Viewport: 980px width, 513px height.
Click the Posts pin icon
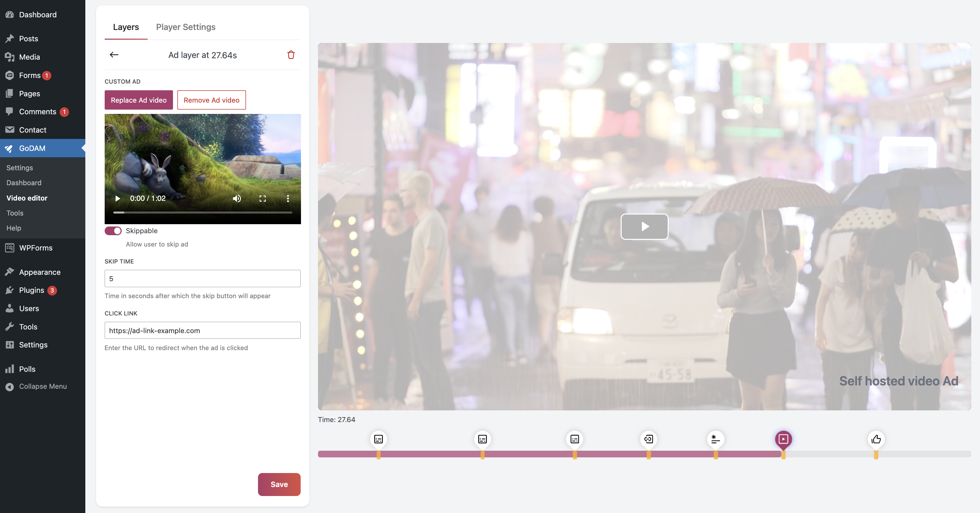[x=10, y=39]
